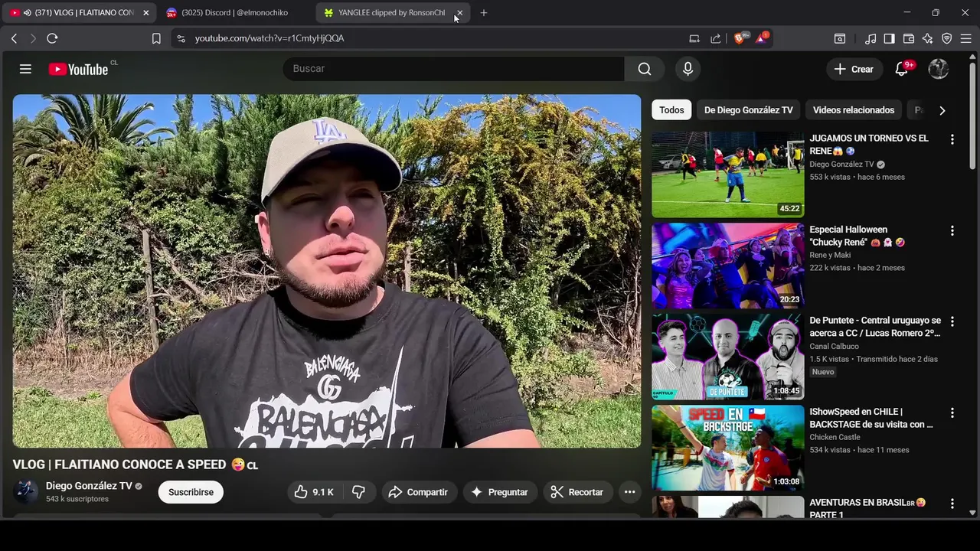Viewport: 980px width, 551px height.
Task: Open IShowSpeed BACKSTAGE thumbnail
Action: (x=728, y=448)
